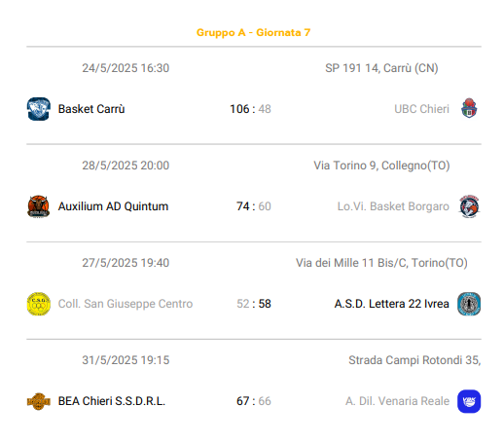Open the Via Torino 9, Collegno venue address
Screen dimensions: 504x443
click(381, 166)
